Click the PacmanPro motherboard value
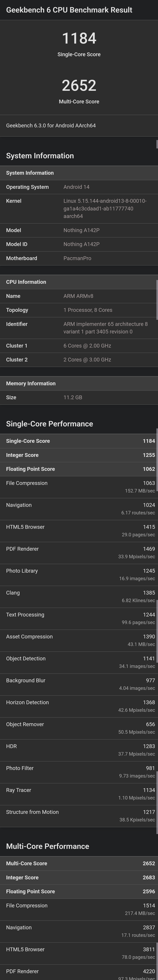This screenshot has height=980, width=158. point(77,258)
